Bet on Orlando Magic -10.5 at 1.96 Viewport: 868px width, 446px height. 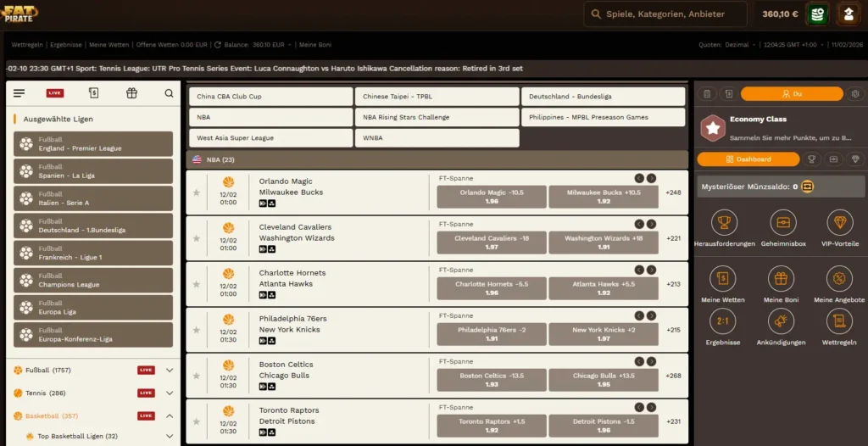point(492,197)
